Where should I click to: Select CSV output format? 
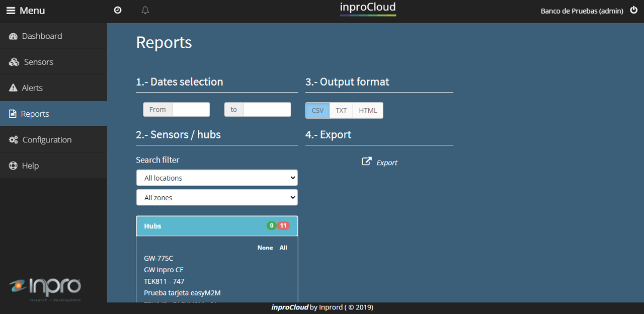click(x=317, y=111)
